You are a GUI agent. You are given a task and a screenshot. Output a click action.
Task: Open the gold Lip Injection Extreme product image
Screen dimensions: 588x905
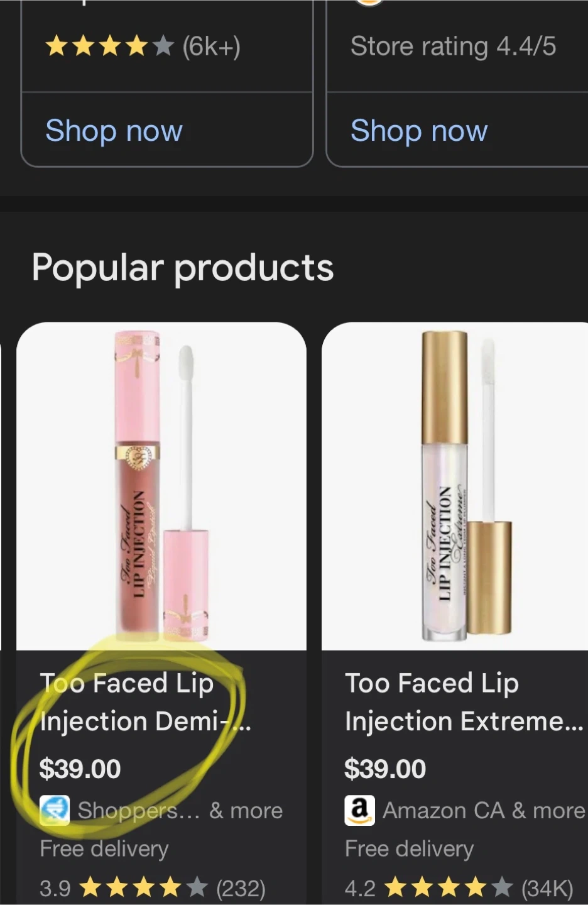(x=455, y=486)
